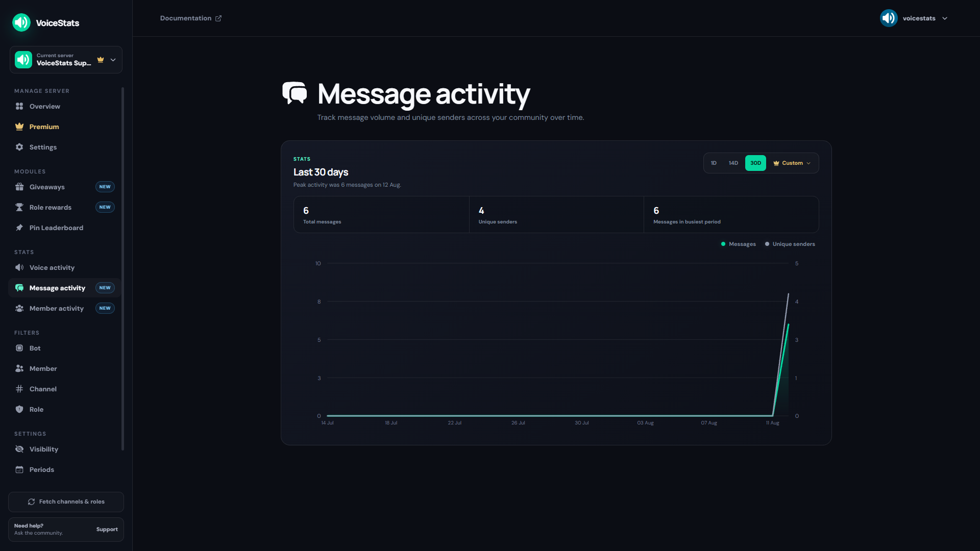Click the Messages in busiest period card
This screenshot has width=980, height=551.
tap(731, 215)
